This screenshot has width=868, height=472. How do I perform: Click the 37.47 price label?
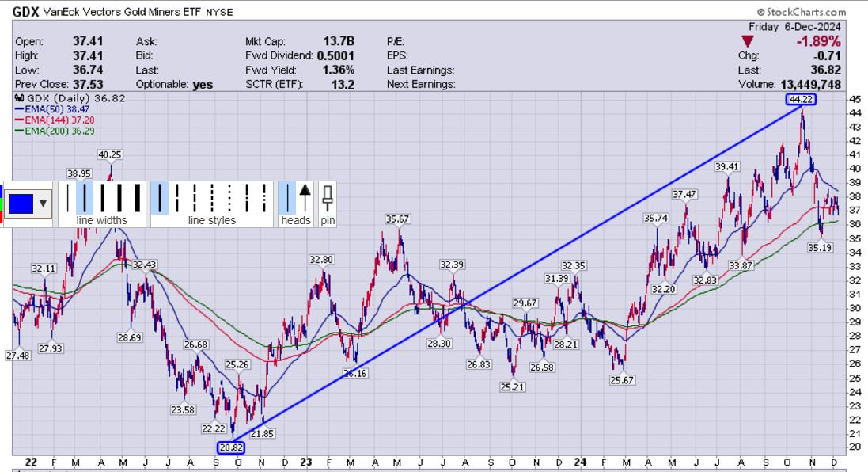684,194
